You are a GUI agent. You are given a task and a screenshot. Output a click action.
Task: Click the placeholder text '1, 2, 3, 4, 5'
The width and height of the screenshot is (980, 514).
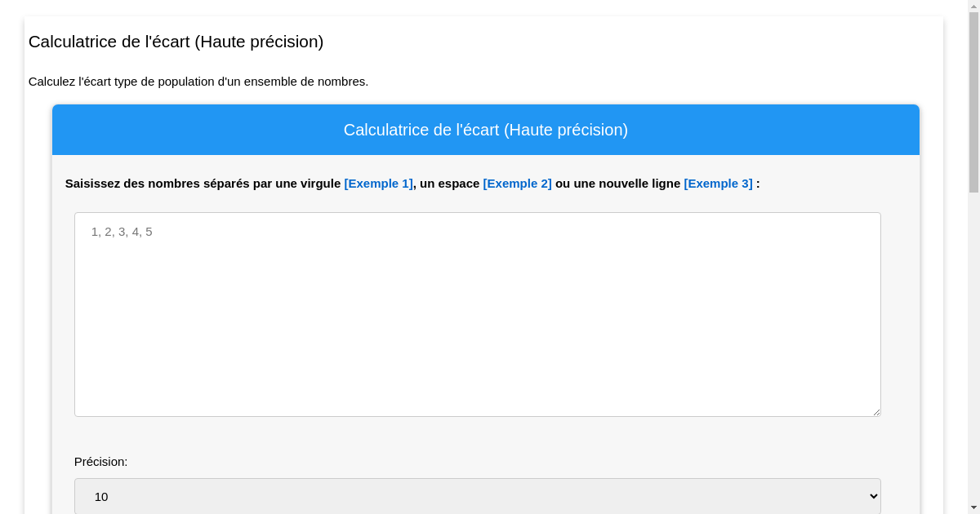coord(121,232)
